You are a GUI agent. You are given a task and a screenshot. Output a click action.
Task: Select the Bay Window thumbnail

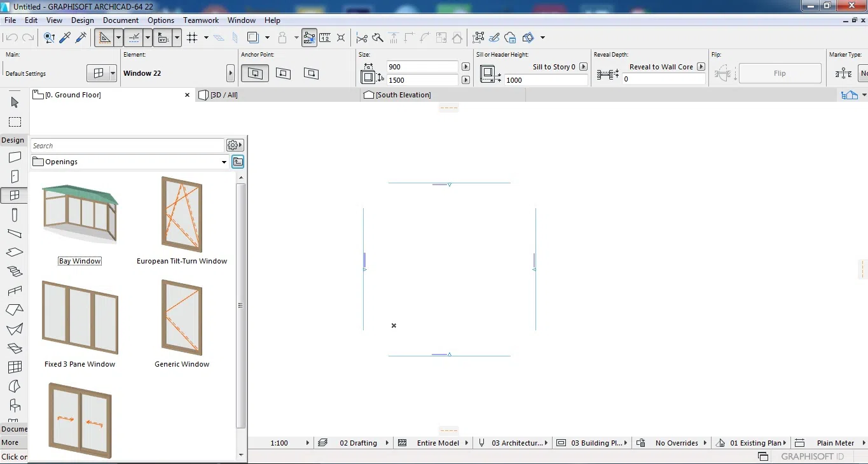[x=79, y=213]
